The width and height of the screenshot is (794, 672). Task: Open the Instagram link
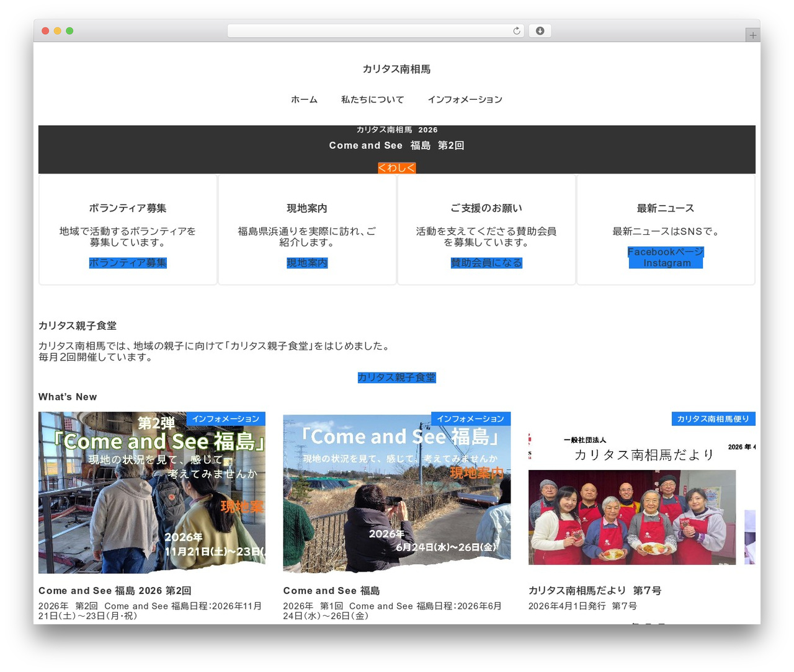tap(667, 263)
